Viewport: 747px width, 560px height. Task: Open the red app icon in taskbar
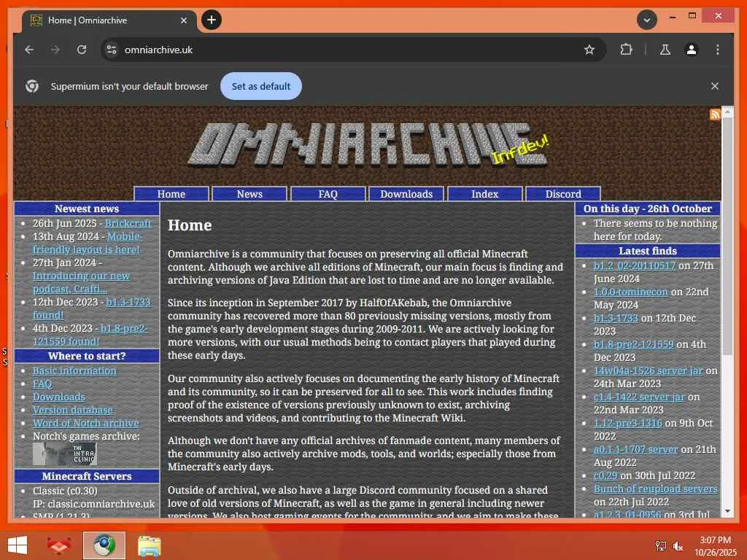[x=59, y=545]
